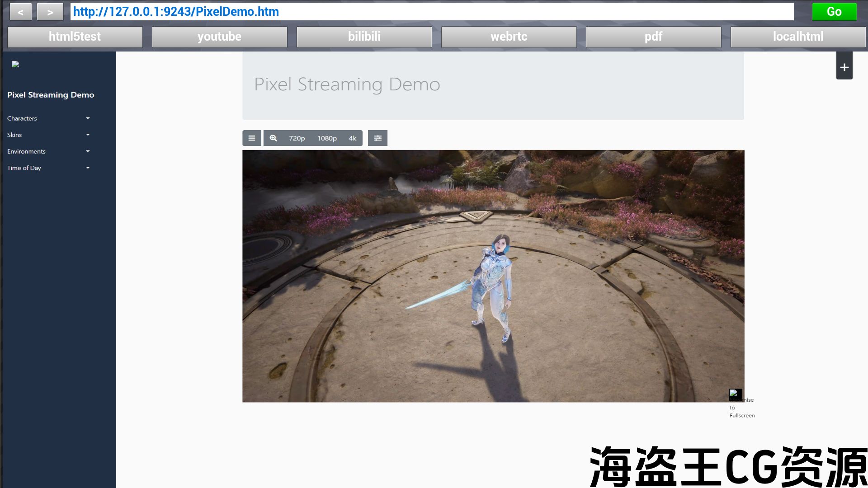Click the maximise to fullscreen icon
The height and width of the screenshot is (488, 868).
pos(735,394)
